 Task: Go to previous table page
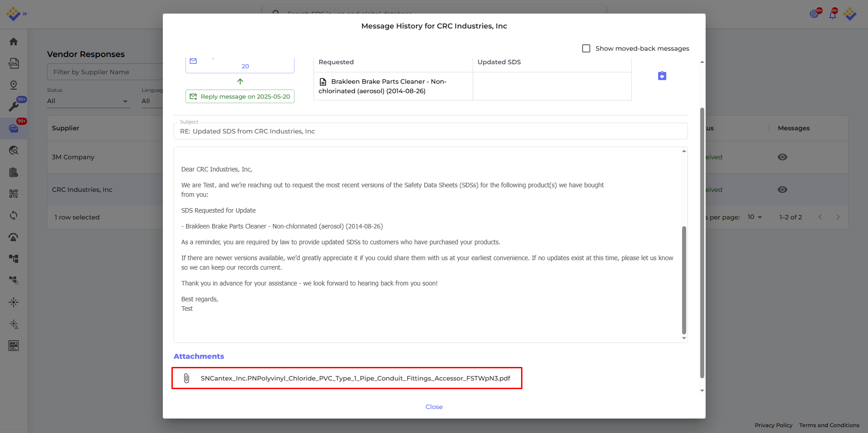(x=820, y=217)
